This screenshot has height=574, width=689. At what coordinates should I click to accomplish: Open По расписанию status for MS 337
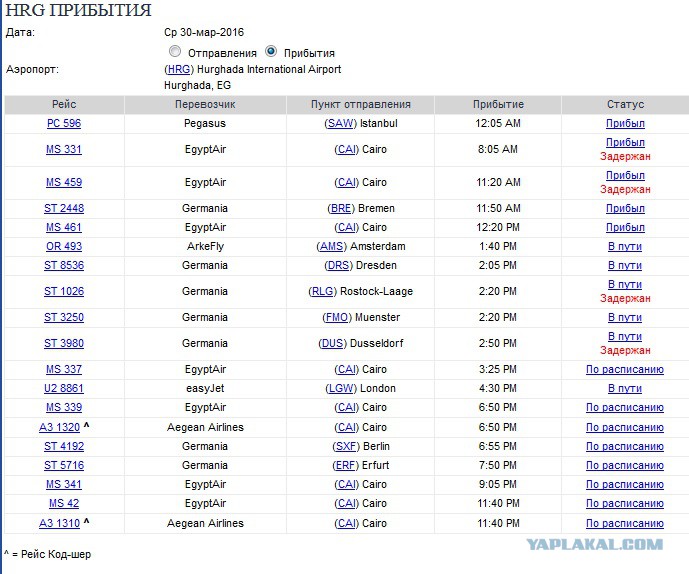point(625,370)
